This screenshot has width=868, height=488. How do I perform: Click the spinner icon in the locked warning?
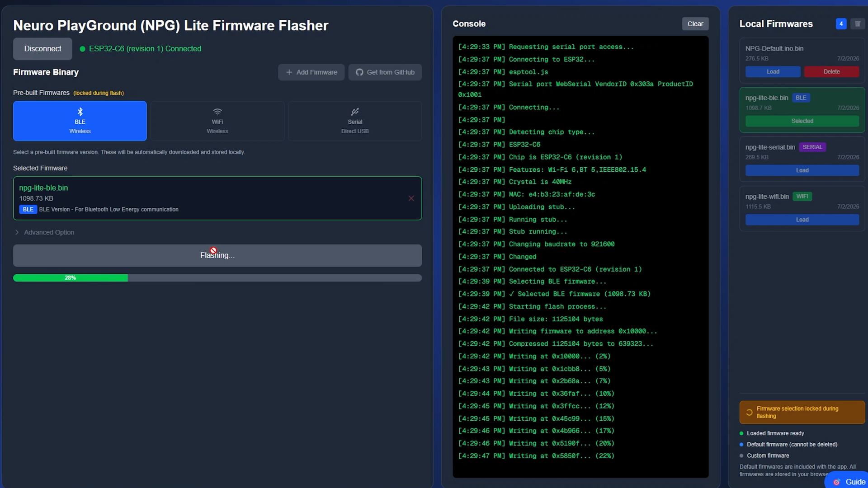tap(749, 413)
